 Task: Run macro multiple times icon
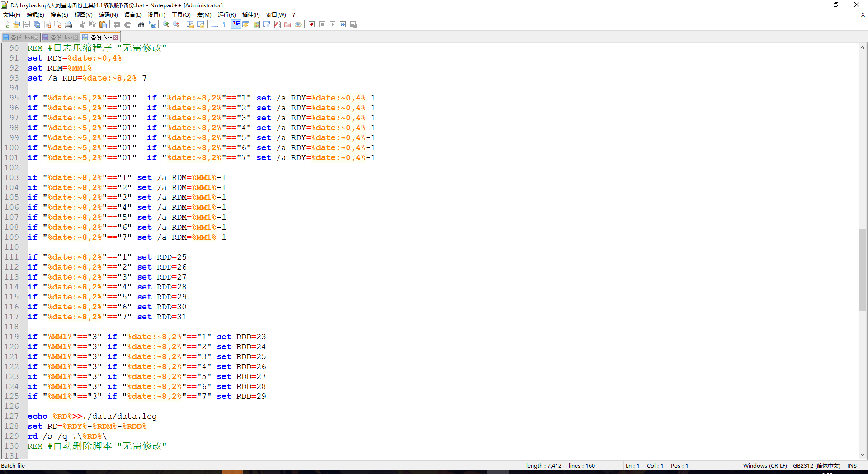(343, 24)
